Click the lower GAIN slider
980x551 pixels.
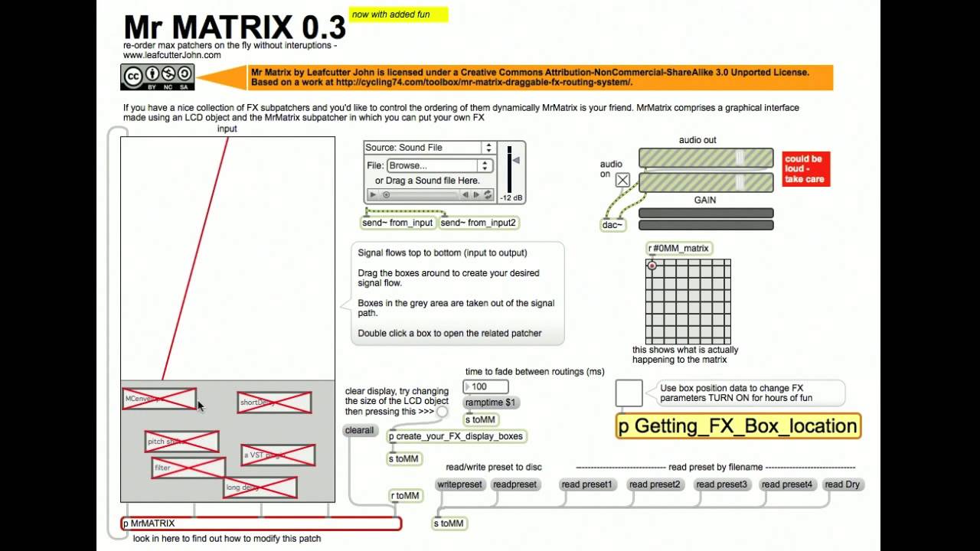[x=706, y=183]
